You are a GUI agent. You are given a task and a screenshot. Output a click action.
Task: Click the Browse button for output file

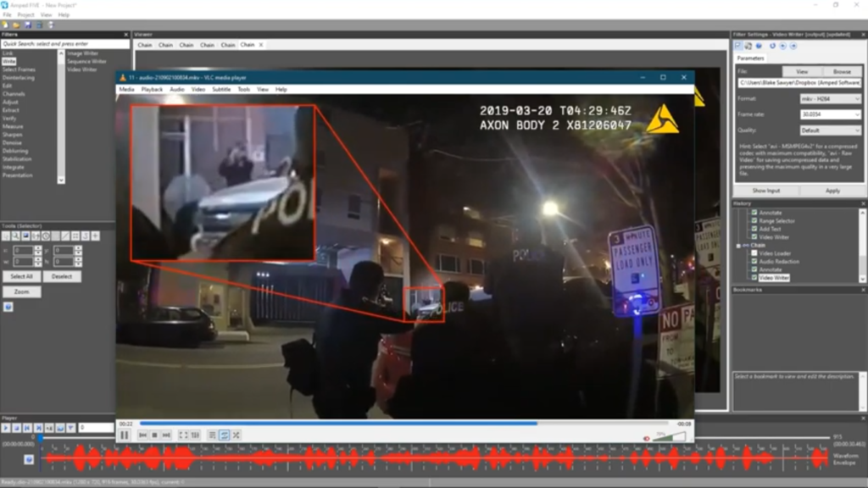[842, 72]
